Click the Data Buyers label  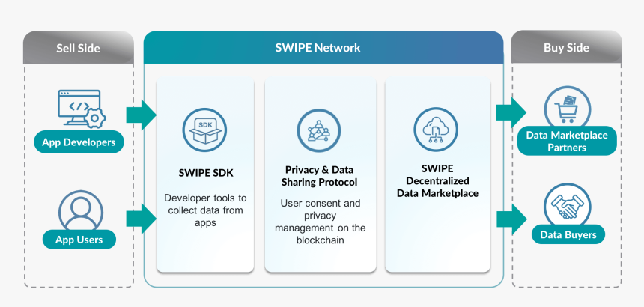click(x=568, y=235)
